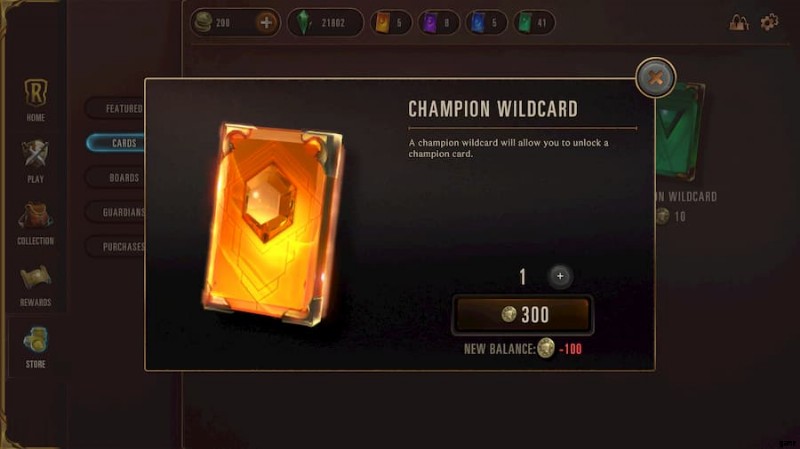The image size is (800, 449).
Task: Click the champion wildcard card image
Action: coord(273,224)
